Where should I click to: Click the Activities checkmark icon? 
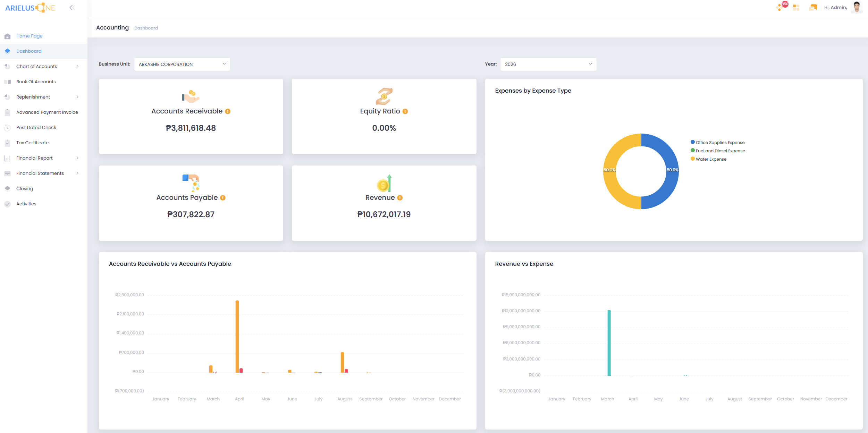coord(7,204)
